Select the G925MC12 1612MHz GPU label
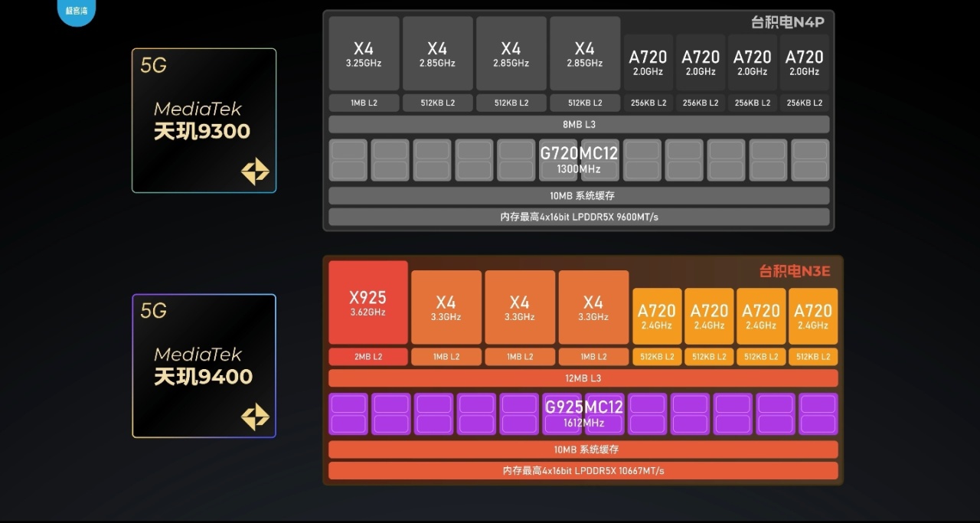The height and width of the screenshot is (523, 980). [583, 413]
